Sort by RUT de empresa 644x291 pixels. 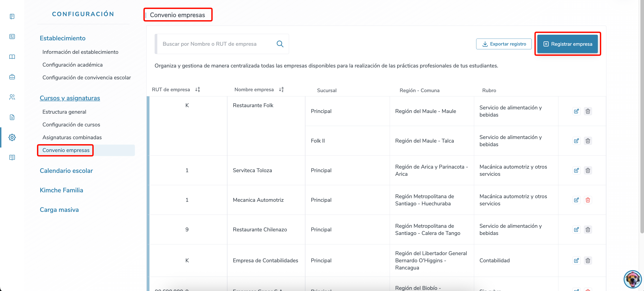coord(197,90)
